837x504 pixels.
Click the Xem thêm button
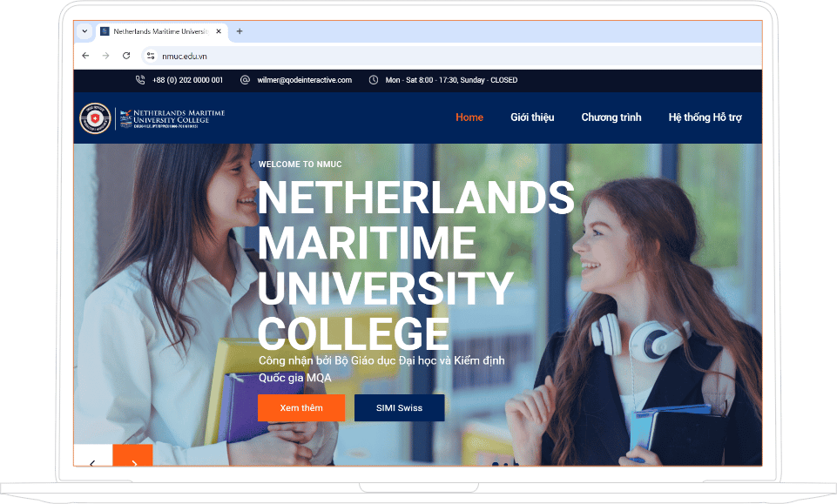(x=301, y=408)
